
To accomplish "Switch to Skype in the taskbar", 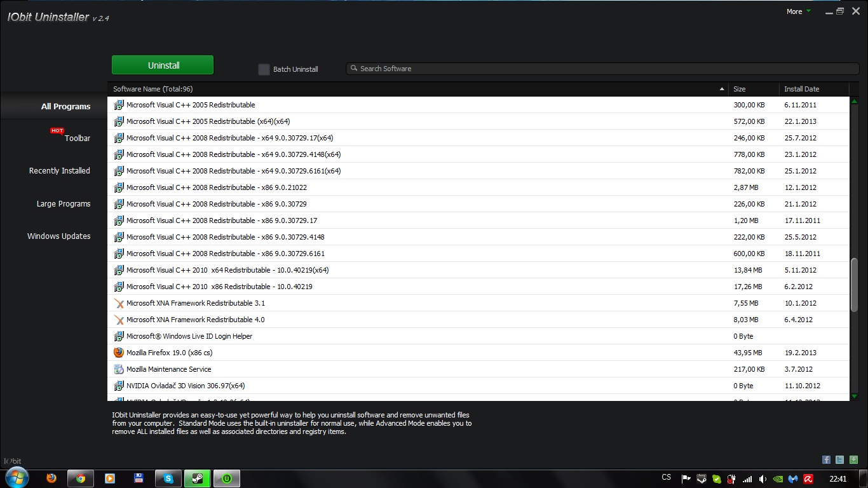I will (168, 478).
